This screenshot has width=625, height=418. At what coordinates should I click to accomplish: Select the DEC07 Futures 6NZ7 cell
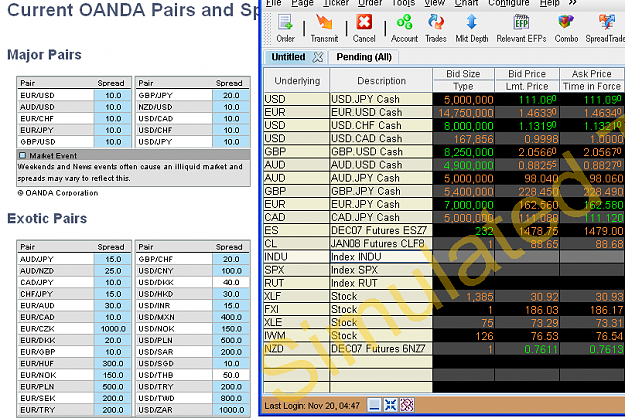pos(381,349)
